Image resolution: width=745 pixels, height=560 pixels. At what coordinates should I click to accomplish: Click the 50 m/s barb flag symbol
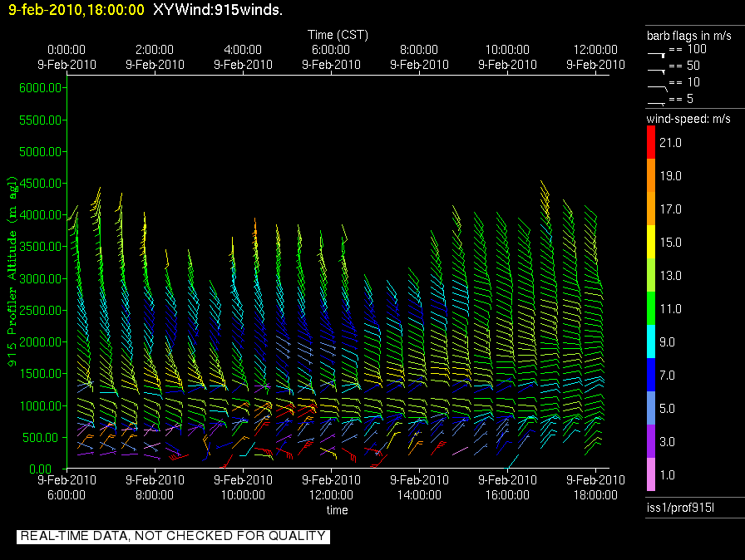(x=657, y=70)
